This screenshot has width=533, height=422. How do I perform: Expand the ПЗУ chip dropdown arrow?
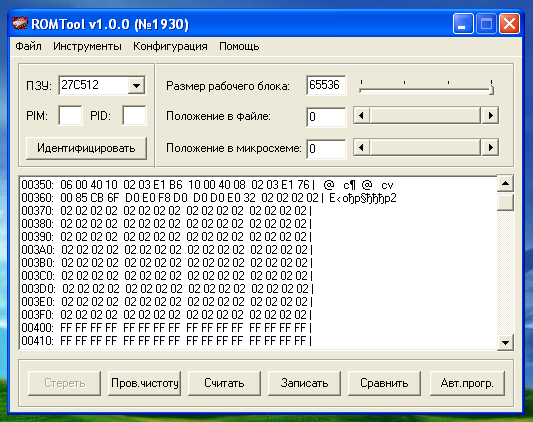click(136, 85)
